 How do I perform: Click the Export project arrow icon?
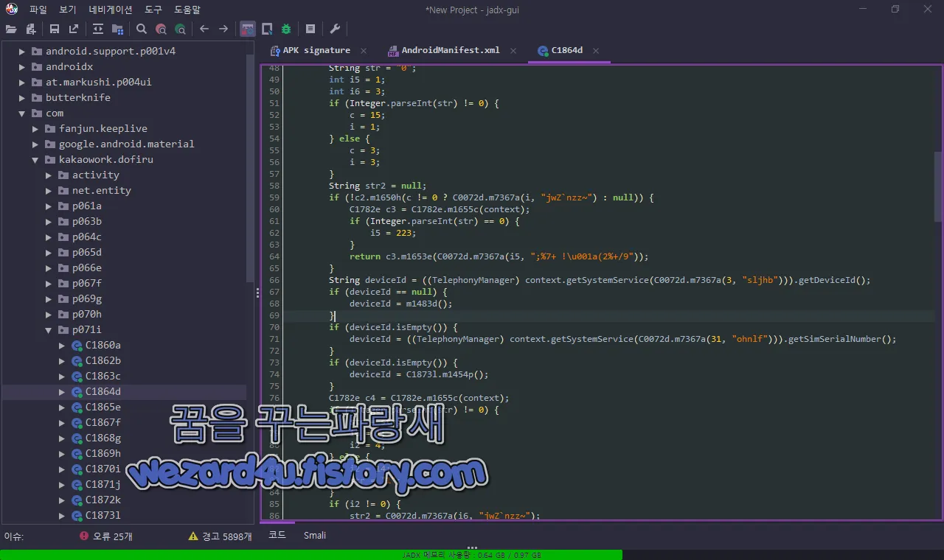click(74, 29)
